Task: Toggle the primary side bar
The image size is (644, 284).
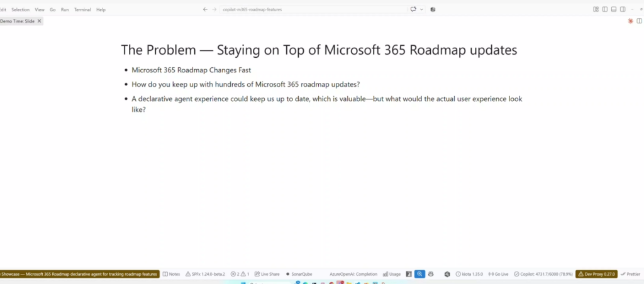Action: pos(604,9)
